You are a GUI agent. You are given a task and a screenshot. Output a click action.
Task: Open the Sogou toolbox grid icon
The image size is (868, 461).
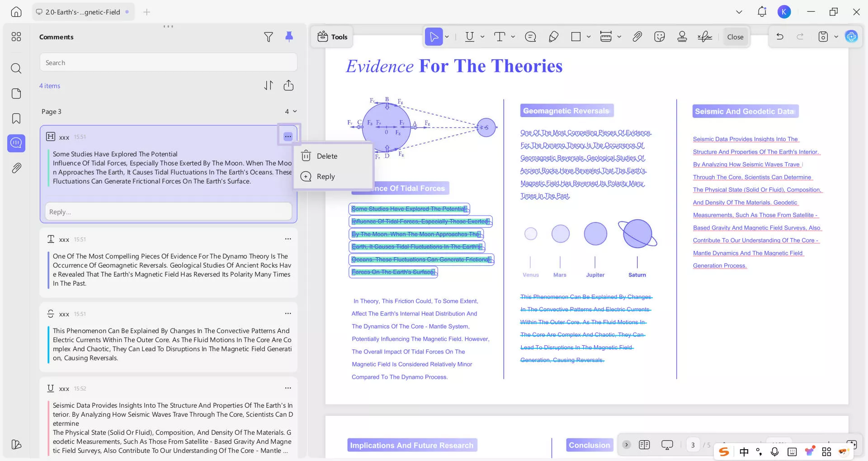[x=826, y=452]
